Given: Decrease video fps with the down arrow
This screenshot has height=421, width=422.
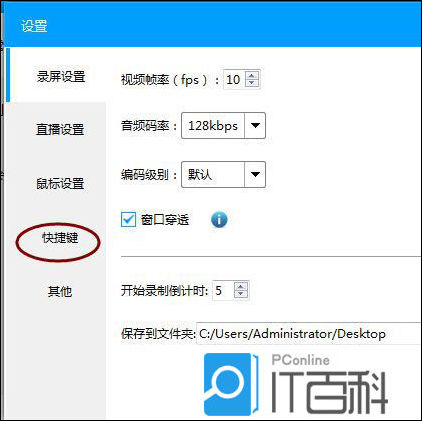Looking at the screenshot, I should (x=252, y=83).
